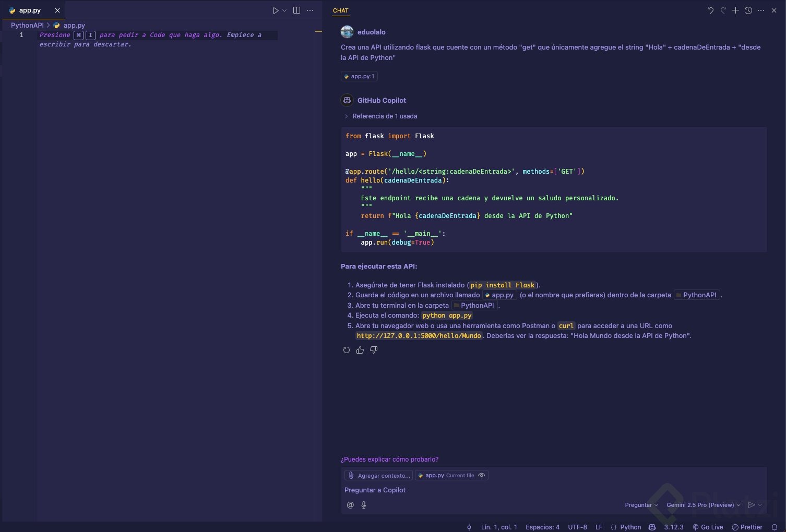This screenshot has width=786, height=532.
Task: Click suggested question '¿Puedes explicar cómo probarlo?'
Action: click(x=389, y=460)
